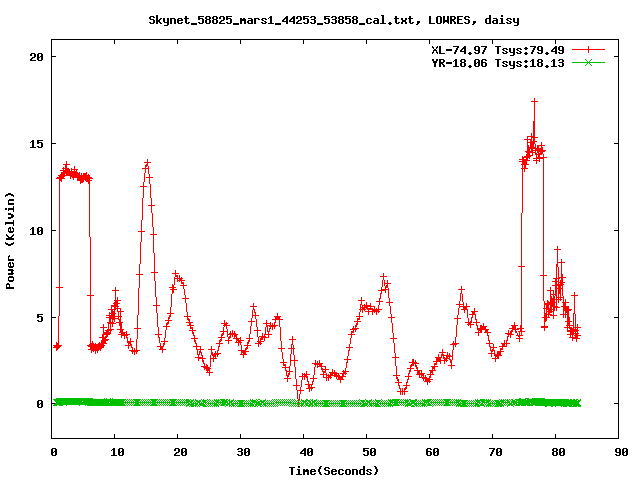This screenshot has width=640, height=480.
Task: Click x-axis tick label 60
Action: [x=432, y=452]
